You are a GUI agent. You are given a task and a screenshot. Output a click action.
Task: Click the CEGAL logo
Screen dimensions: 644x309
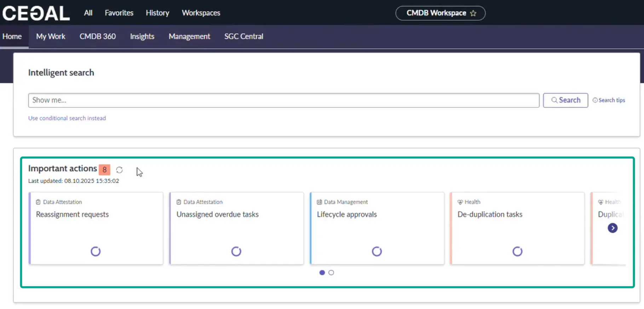tap(36, 13)
